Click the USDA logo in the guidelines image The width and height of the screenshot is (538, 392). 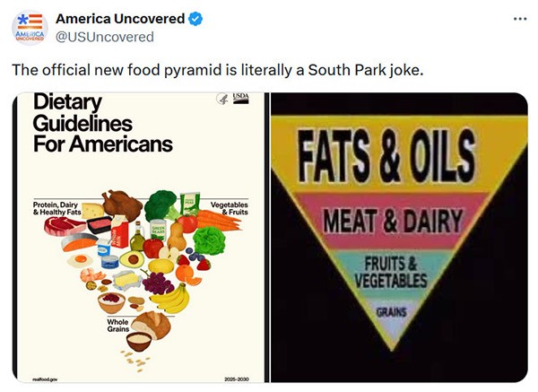pyautogui.click(x=240, y=100)
